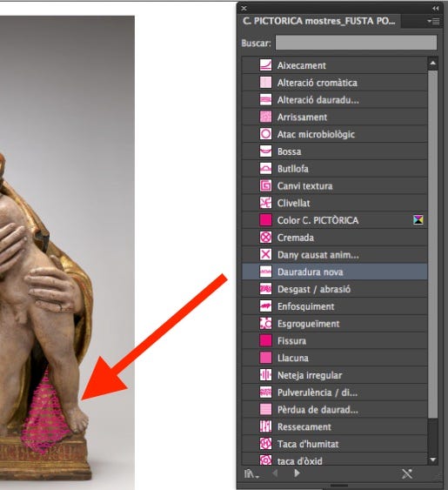
Task: Select the Dauradura nova list entry
Action: tap(334, 272)
